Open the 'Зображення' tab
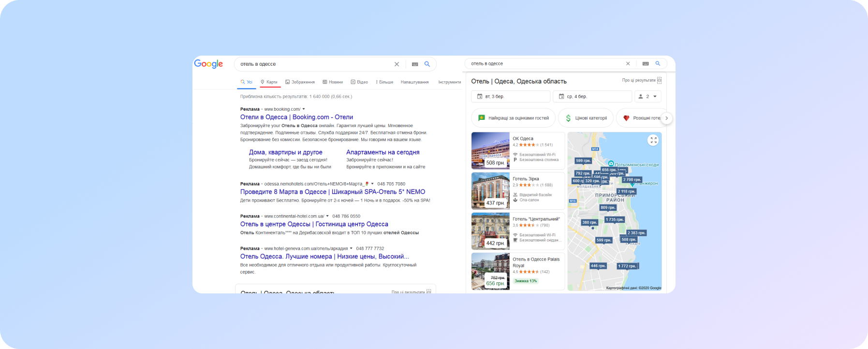Viewport: 868px width, 349px height. click(x=300, y=82)
